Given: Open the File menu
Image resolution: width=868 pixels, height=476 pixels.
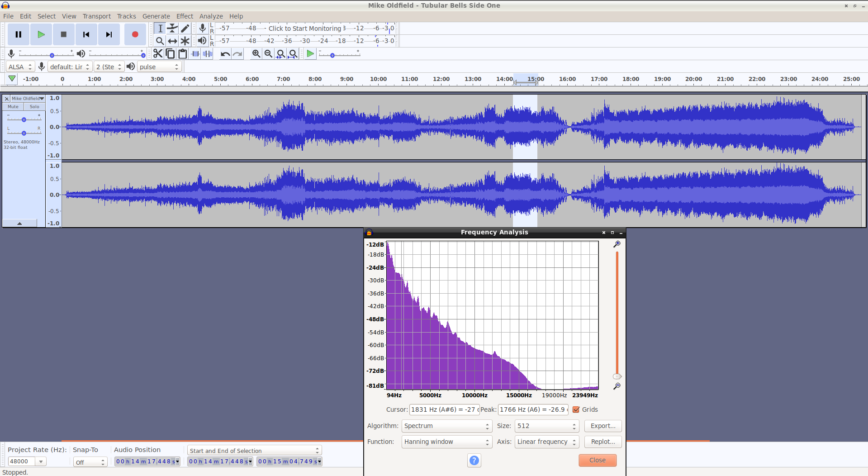Looking at the screenshot, I should (8, 16).
